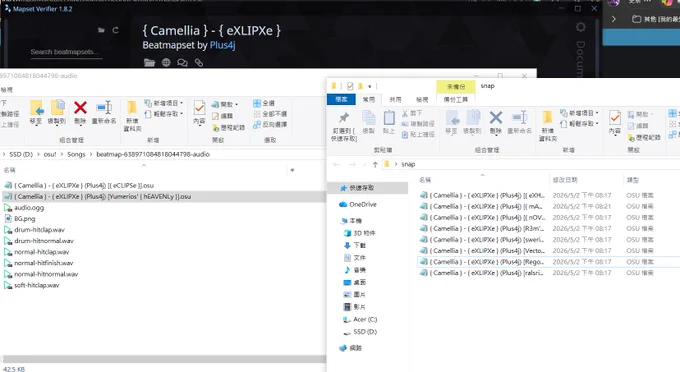This screenshot has height=372, width=680.
Task: Click 'SSD (D:)' in left Explorer address path
Action: pos(21,154)
